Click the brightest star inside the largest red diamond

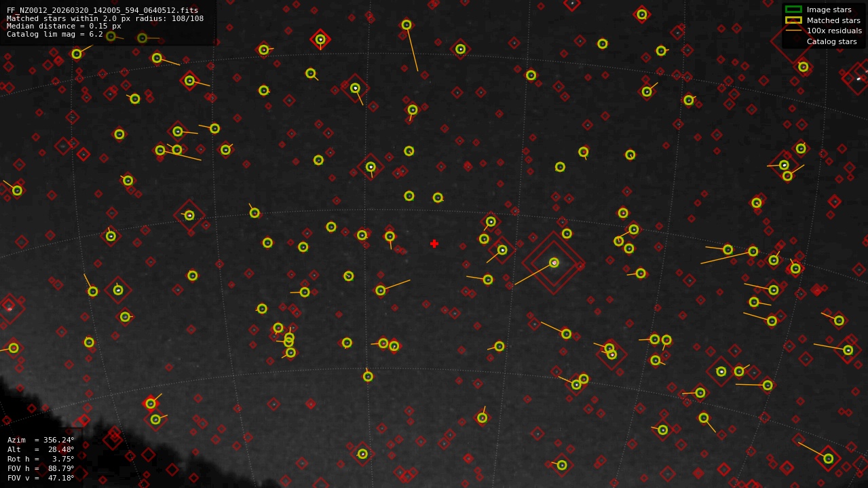point(554,263)
